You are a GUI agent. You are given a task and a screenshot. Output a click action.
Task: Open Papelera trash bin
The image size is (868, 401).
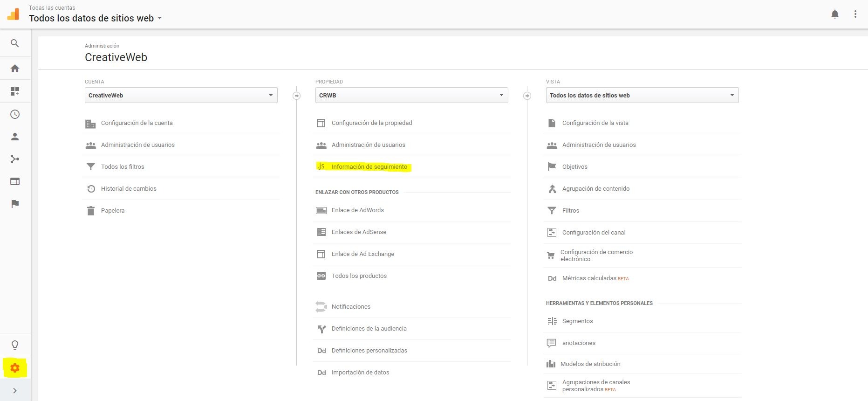(113, 211)
